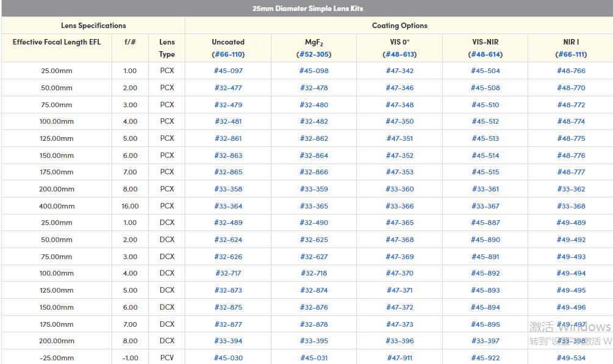613x364 pixels.
Task: Select part number #47-348
Action: tap(400, 105)
